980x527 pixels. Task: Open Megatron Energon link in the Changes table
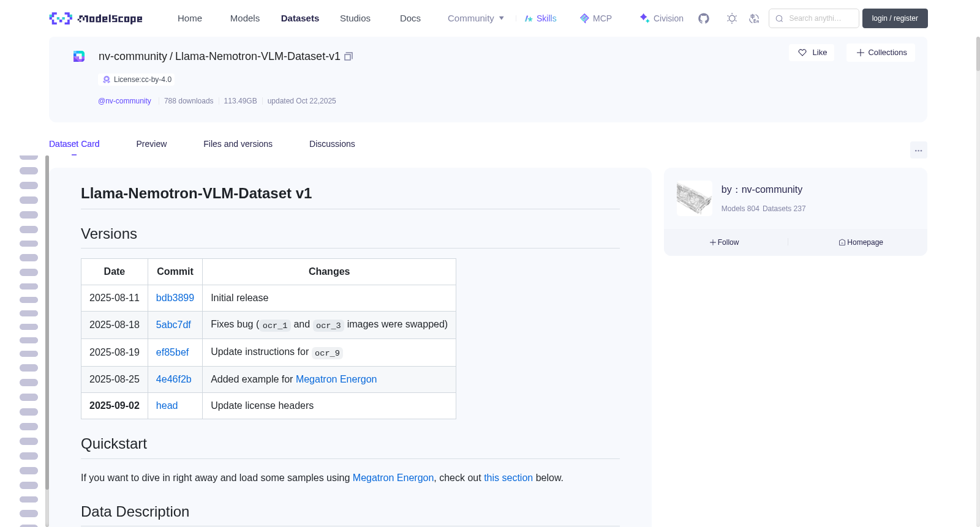336,379
